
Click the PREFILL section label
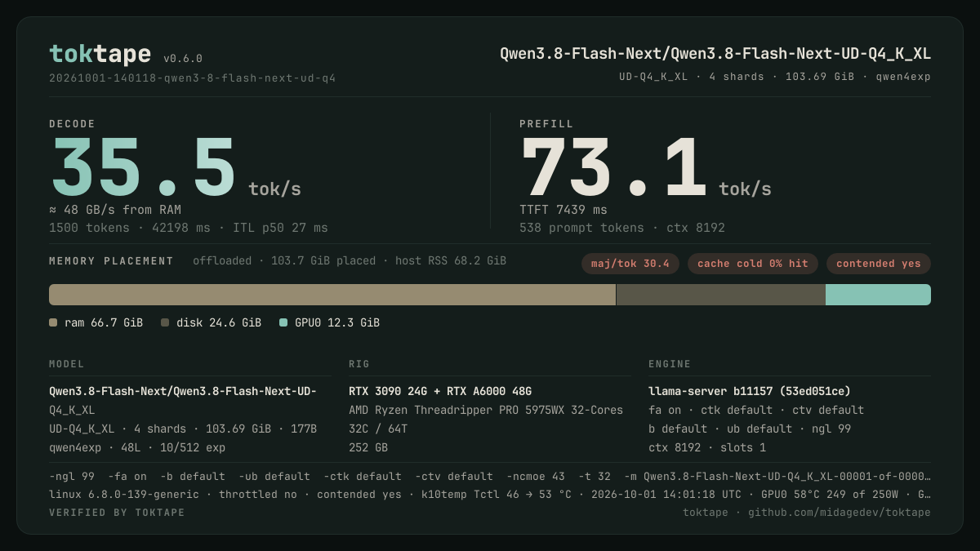click(x=546, y=124)
